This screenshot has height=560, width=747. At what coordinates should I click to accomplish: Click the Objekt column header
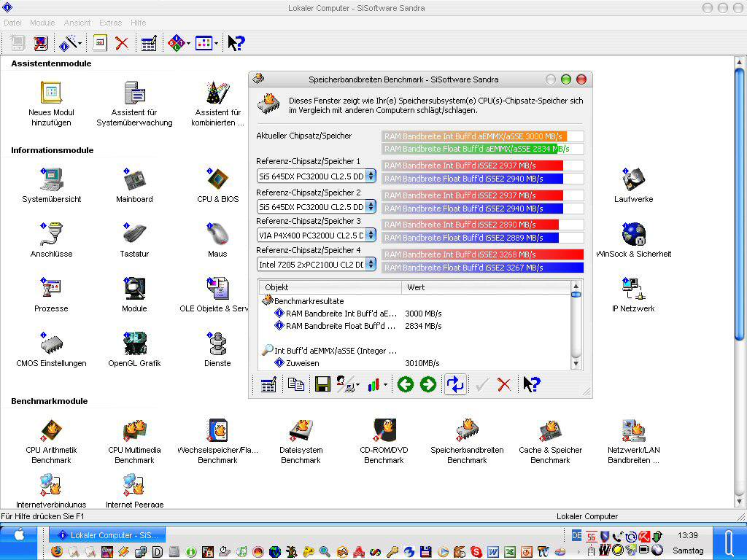(x=330, y=287)
